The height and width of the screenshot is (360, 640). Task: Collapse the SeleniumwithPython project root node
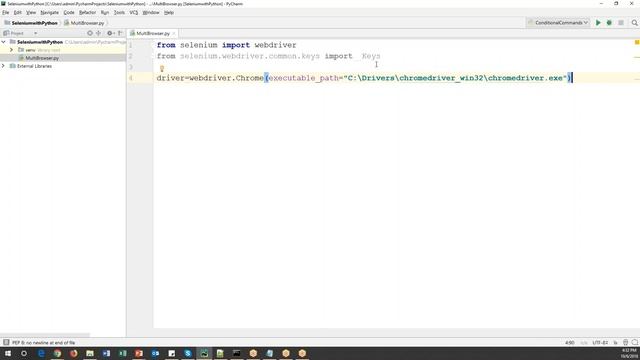tap(4, 42)
